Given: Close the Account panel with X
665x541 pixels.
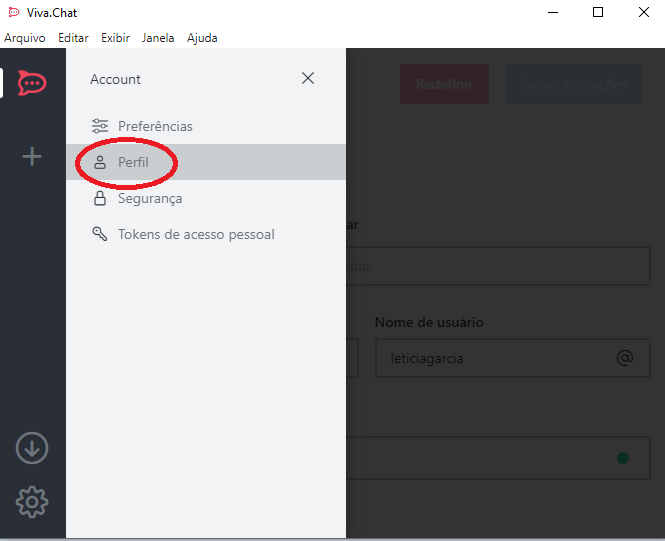Looking at the screenshot, I should 308,78.
